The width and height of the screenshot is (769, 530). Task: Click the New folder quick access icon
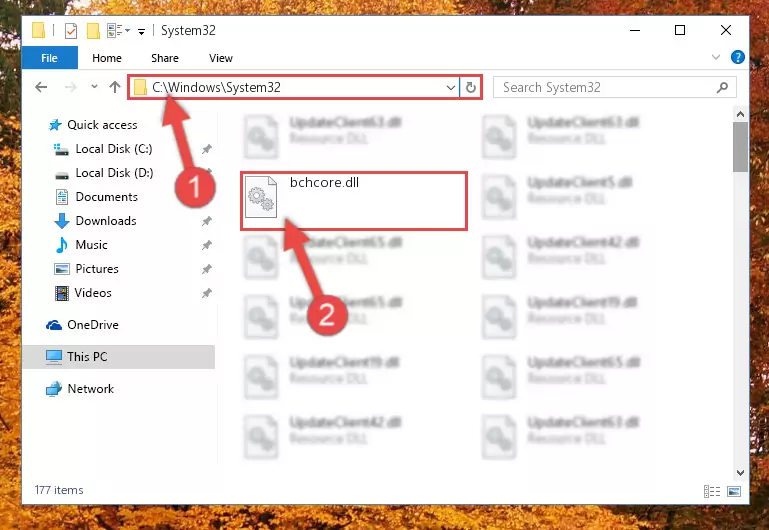point(93,30)
